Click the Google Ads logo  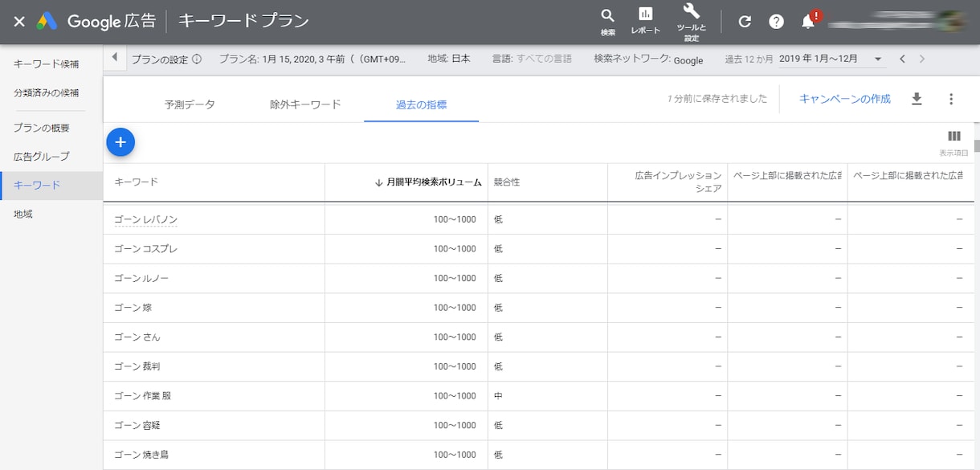[x=47, y=22]
